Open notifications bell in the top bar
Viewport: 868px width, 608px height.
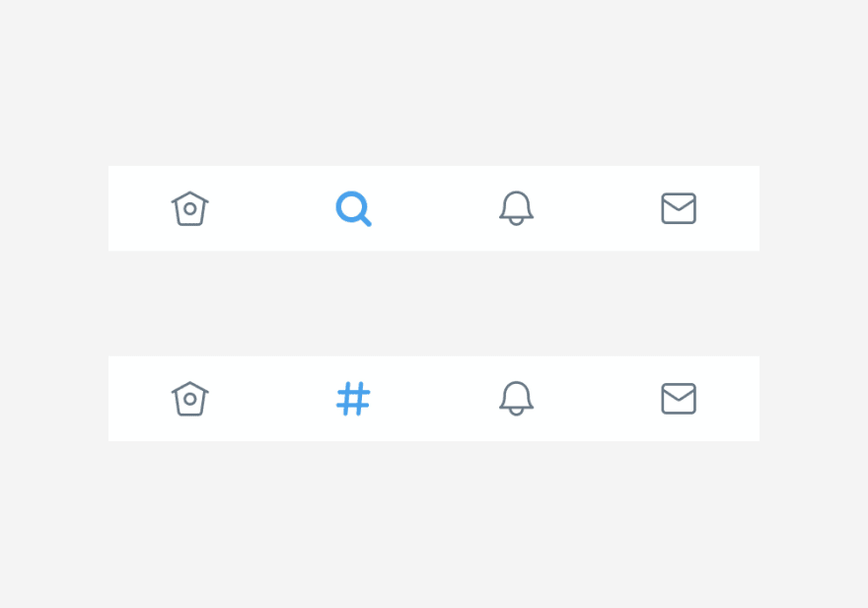[x=516, y=208]
